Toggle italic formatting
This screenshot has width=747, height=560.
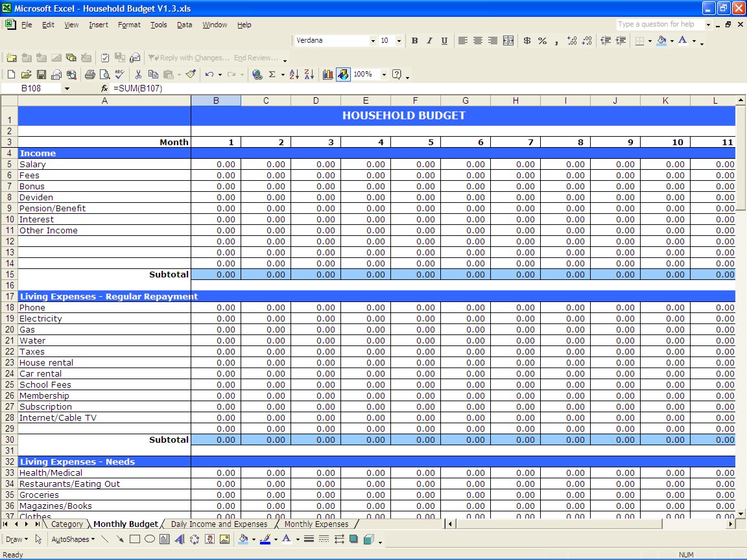[429, 40]
